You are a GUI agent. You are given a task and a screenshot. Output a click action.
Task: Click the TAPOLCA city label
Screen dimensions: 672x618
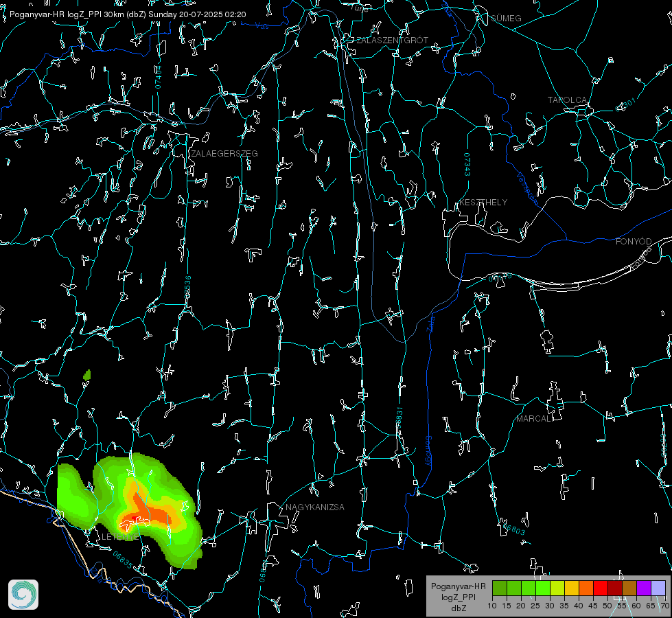(568, 100)
